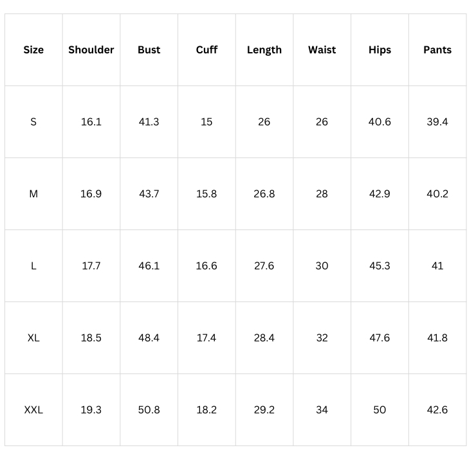Click the M bust value 43.7
Viewport: 476px width, 450px height.
tap(149, 194)
